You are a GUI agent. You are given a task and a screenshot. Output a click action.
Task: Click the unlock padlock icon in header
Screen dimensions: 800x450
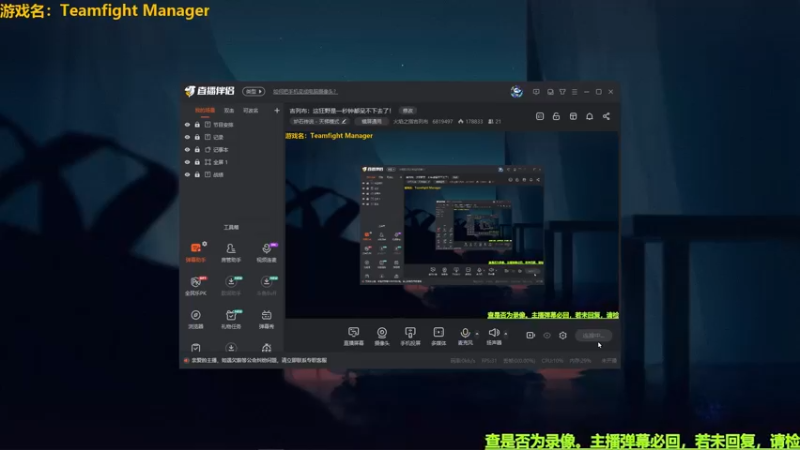pyautogui.click(x=556, y=116)
